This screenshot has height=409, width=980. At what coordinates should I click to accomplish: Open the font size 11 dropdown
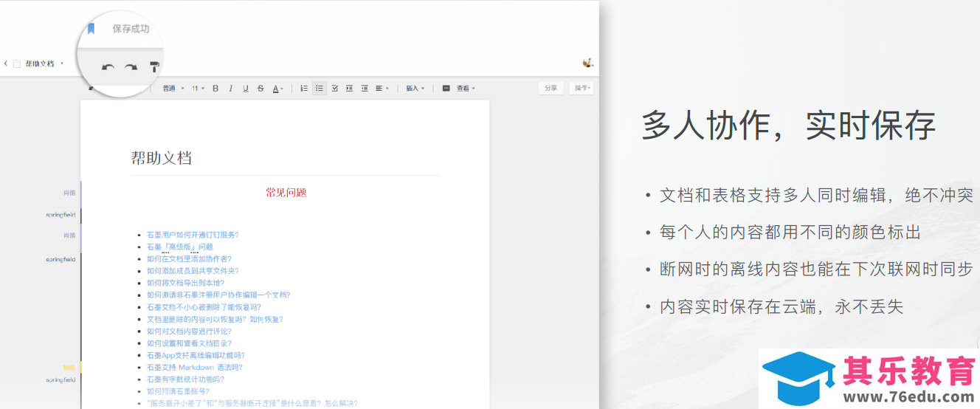(197, 89)
